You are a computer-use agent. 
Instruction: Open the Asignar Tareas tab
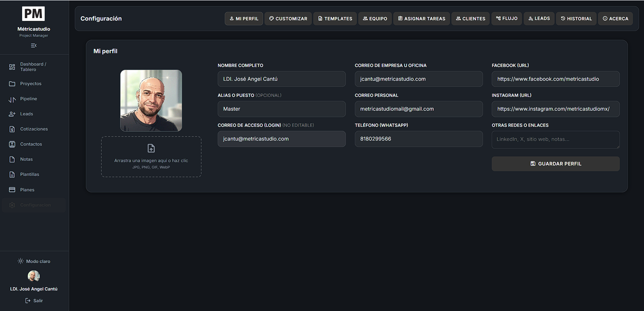[421, 19]
